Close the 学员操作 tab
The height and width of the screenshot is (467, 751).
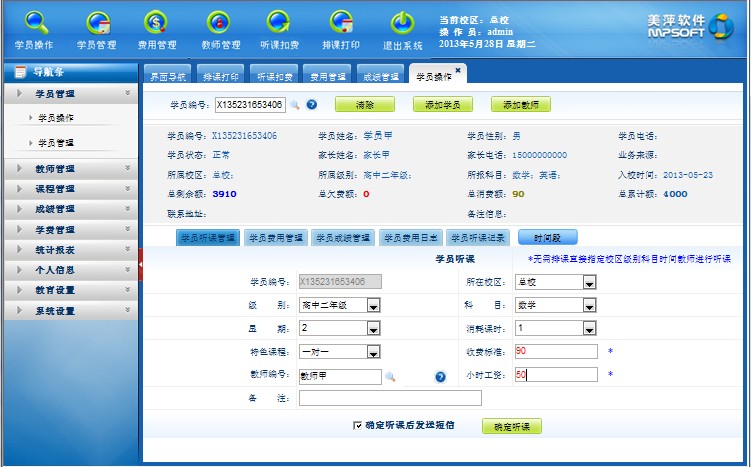pyautogui.click(x=458, y=70)
